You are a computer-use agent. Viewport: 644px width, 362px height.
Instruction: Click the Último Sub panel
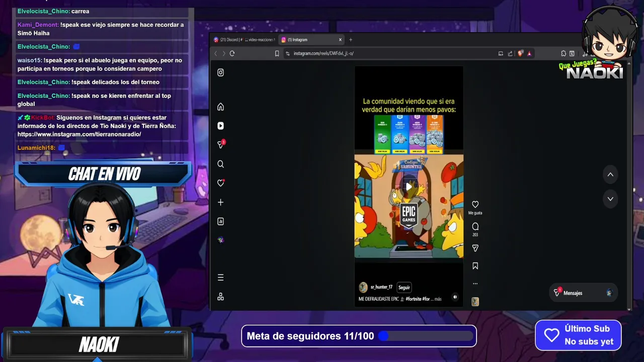[x=578, y=335]
